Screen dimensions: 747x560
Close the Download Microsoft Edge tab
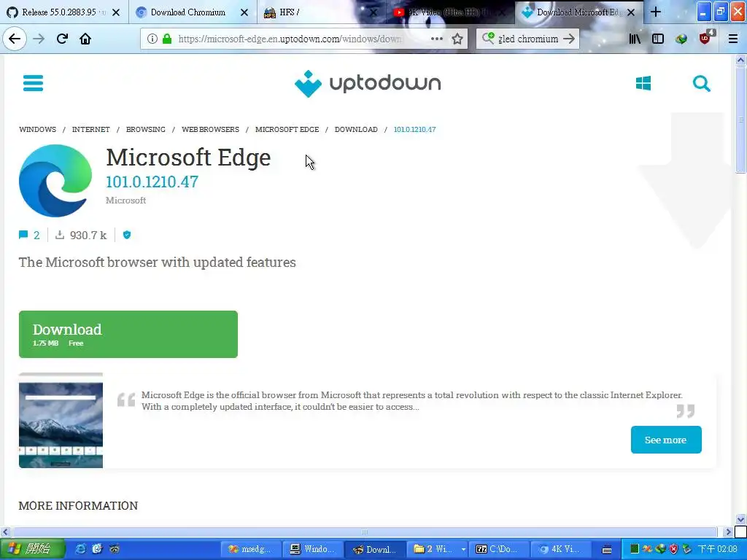[631, 12]
